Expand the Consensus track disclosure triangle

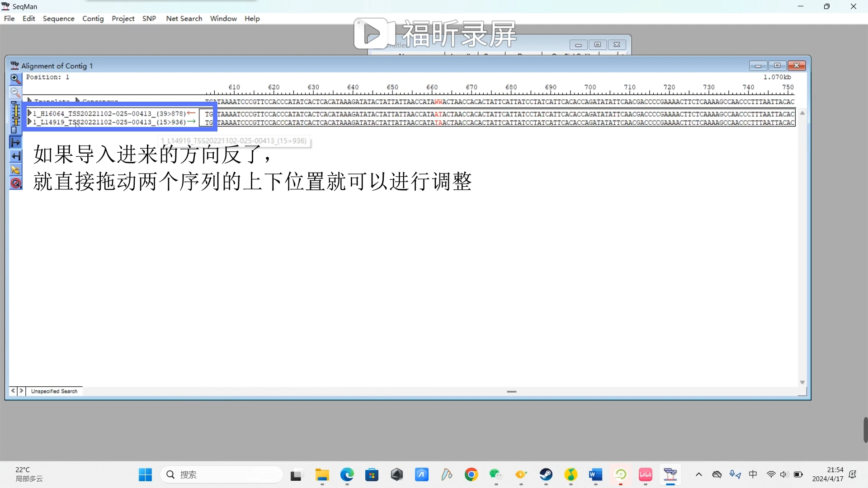point(77,100)
